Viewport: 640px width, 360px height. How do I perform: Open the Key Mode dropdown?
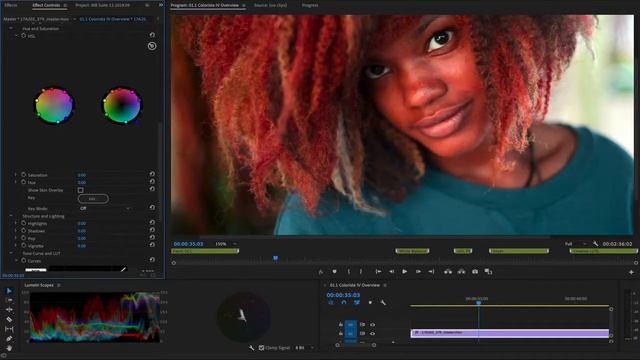pyautogui.click(x=104, y=208)
